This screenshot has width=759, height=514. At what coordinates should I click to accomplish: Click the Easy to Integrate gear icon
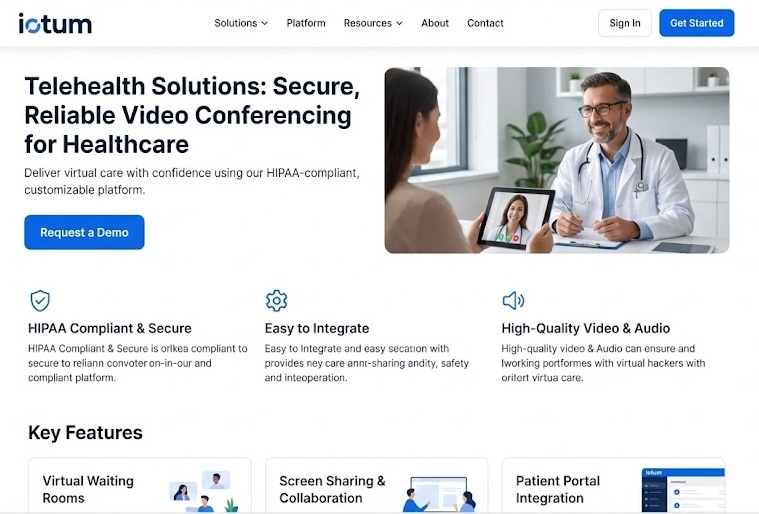point(276,301)
